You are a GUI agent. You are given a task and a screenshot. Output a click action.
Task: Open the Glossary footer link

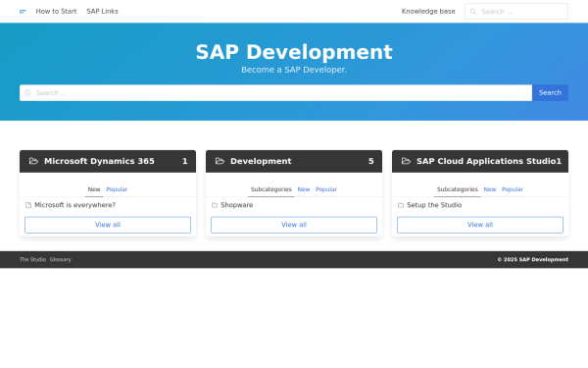tap(61, 259)
